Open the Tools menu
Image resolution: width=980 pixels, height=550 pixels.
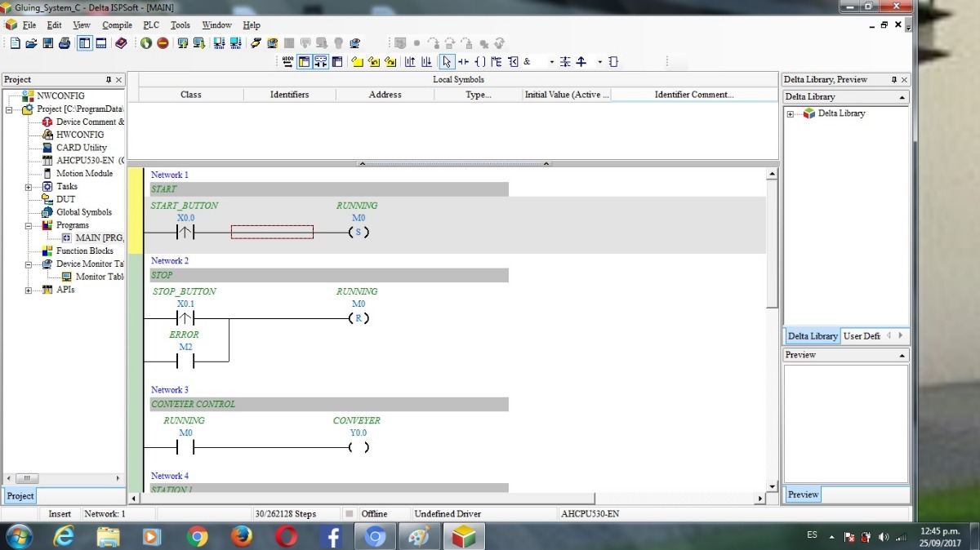click(x=180, y=25)
